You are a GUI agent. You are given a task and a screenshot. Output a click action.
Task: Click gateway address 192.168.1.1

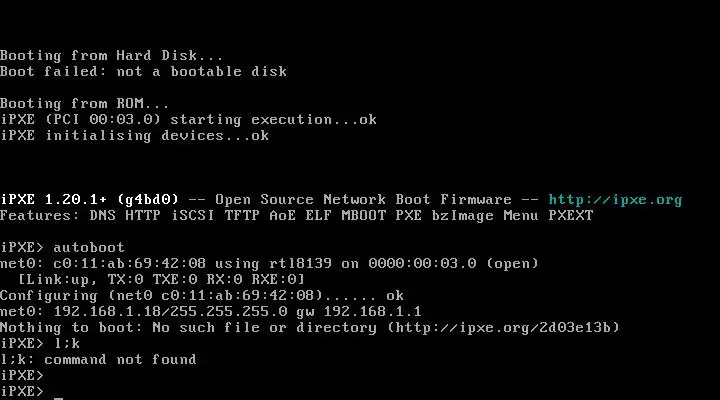point(372,312)
